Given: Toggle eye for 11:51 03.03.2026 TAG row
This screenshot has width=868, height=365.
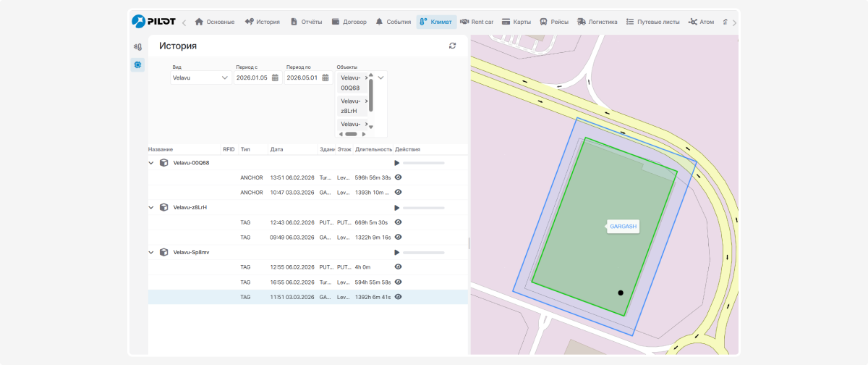Looking at the screenshot, I should 398,297.
